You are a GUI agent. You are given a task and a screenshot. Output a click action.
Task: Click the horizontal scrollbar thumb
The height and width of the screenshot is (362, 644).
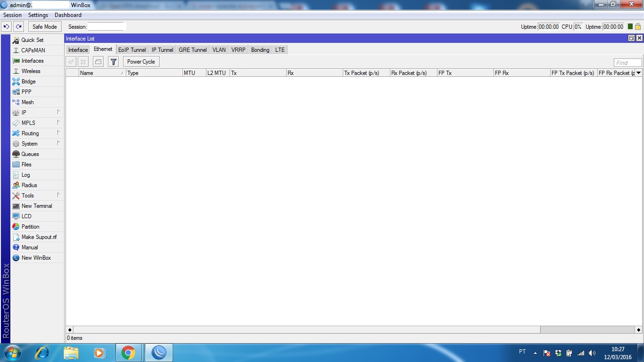coord(307,330)
